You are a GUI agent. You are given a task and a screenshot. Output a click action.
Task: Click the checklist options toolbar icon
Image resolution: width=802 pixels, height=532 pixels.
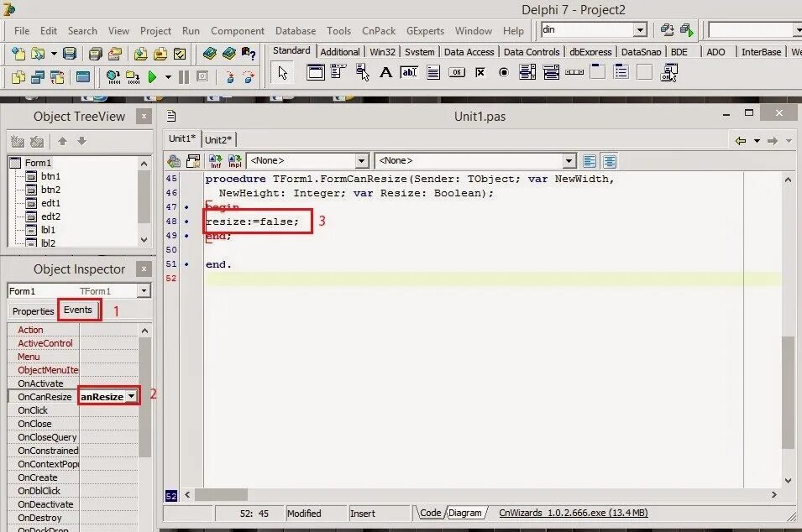tap(180, 54)
